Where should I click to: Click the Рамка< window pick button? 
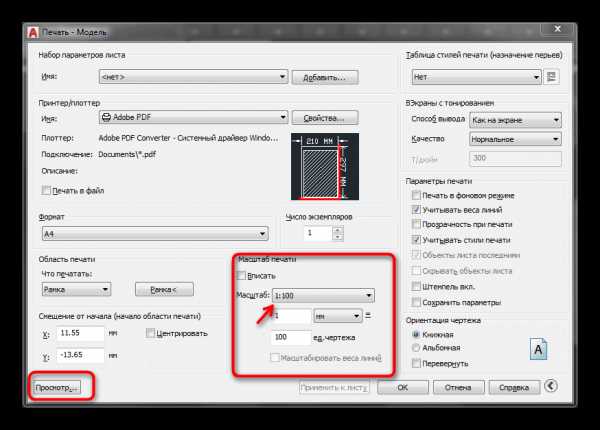pos(164,290)
